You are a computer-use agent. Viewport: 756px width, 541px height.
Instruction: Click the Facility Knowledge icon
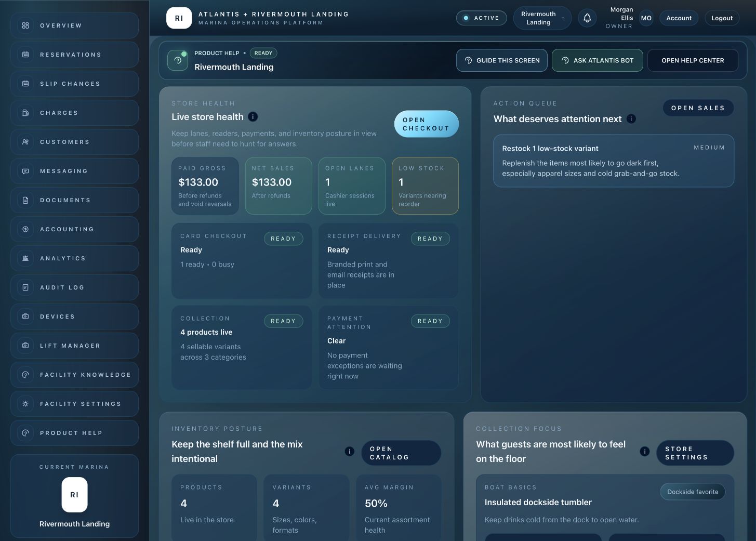click(25, 375)
